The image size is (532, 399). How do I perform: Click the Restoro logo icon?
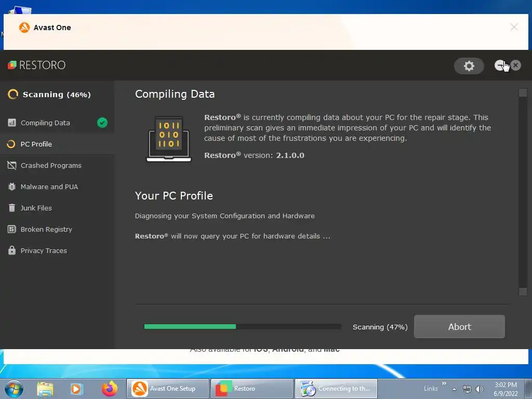point(12,65)
